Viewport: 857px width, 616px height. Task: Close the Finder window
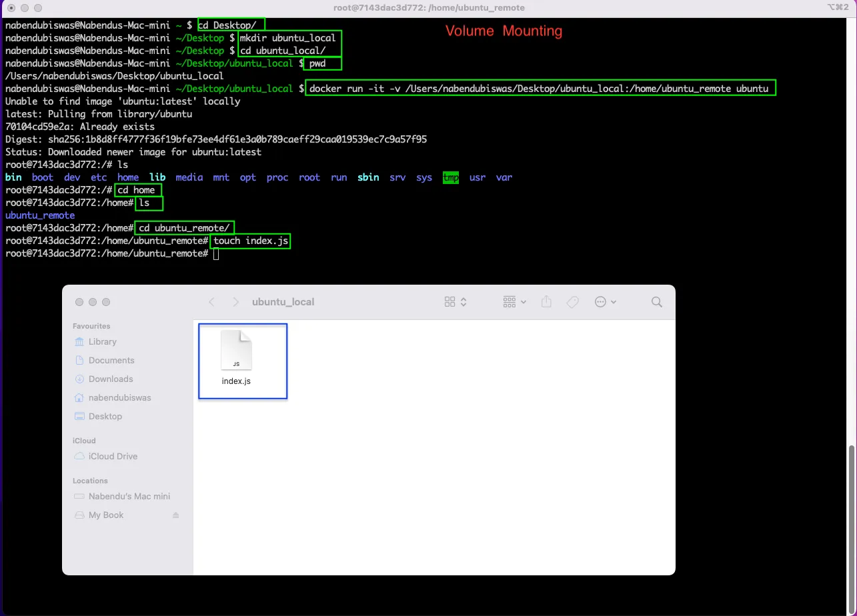point(79,302)
